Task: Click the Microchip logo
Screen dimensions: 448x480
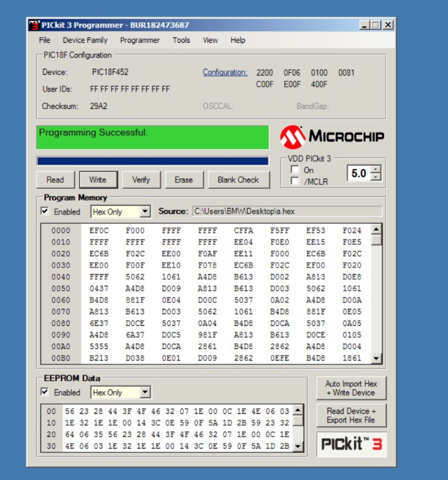Action: pos(332,137)
